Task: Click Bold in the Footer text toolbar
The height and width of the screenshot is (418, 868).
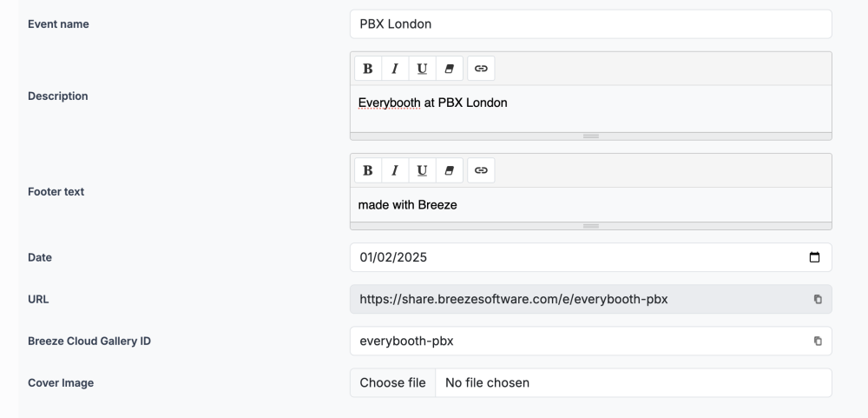Action: point(368,170)
